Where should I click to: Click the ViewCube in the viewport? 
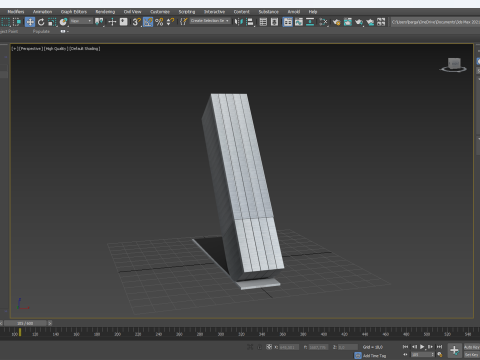pos(454,64)
